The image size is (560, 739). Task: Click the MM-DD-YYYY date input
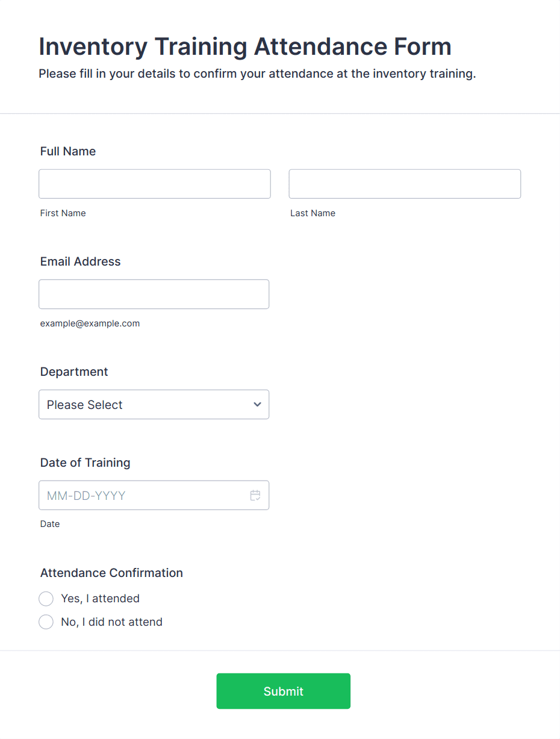coord(154,495)
